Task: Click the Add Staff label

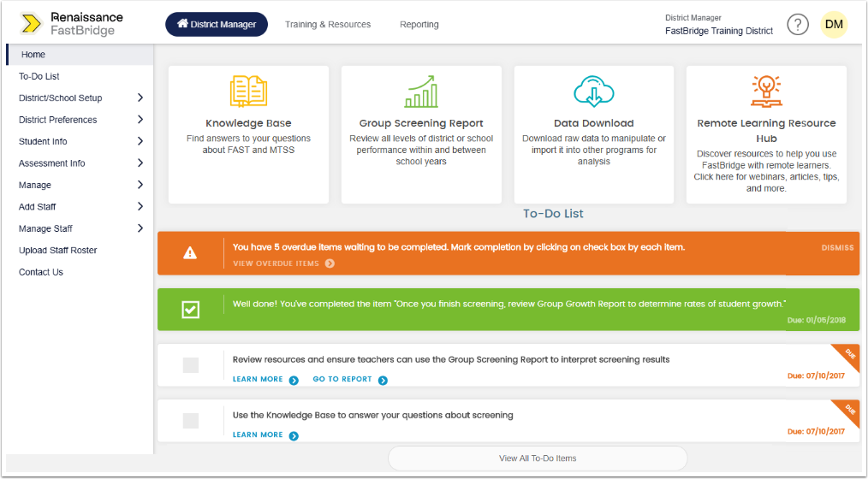Action: click(37, 207)
